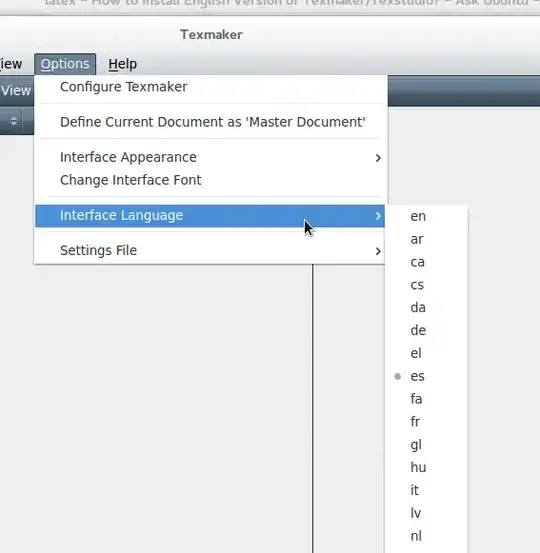Expand the Settings File submenu

point(211,250)
